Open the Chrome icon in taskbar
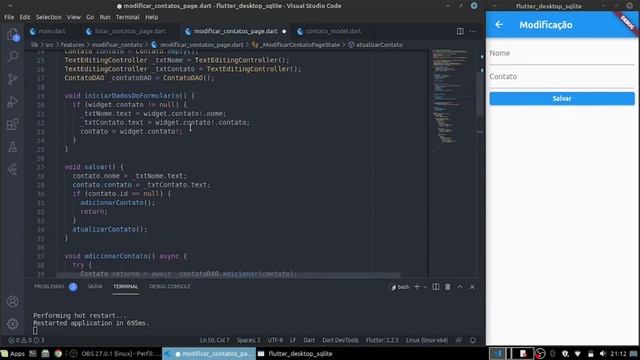640x360 pixels. point(58,353)
